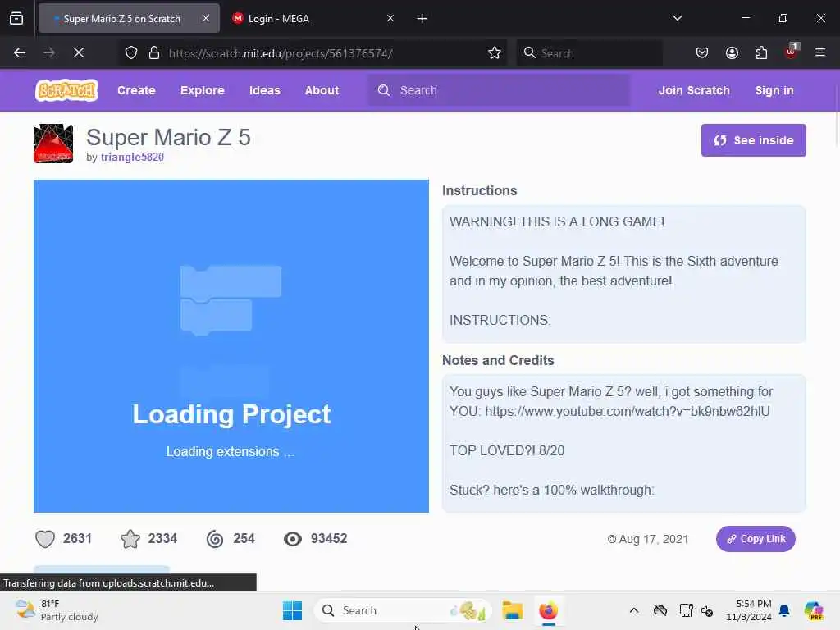
Task: Open the Windows Start menu
Action: tap(292, 610)
